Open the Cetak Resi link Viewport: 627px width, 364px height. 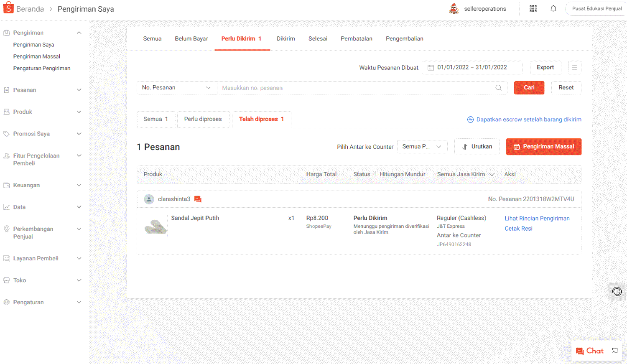pyautogui.click(x=518, y=229)
